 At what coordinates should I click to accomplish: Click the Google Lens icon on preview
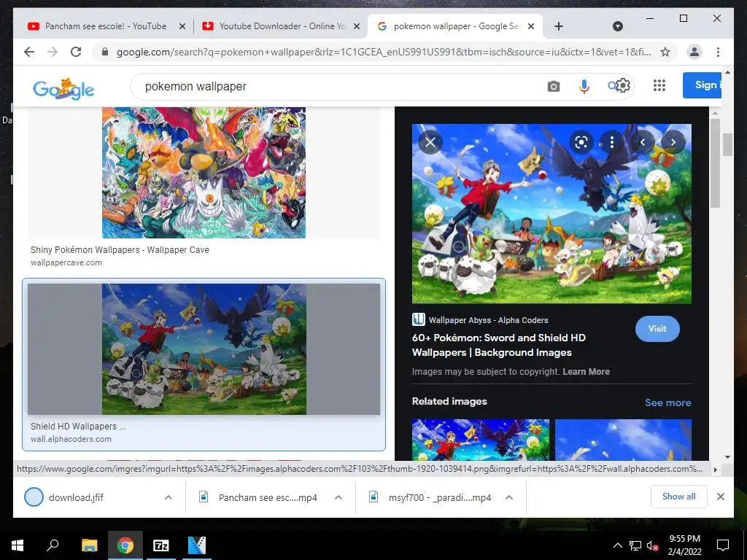point(581,142)
